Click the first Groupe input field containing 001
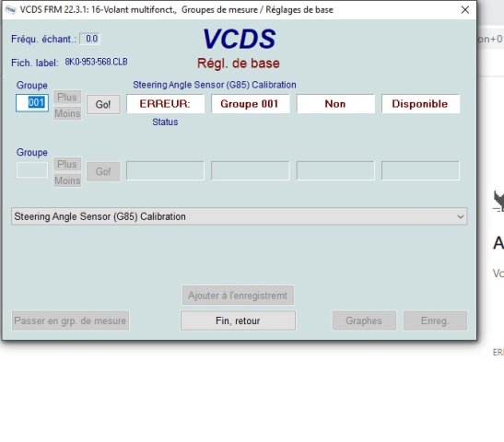The image size is (504, 442). pyautogui.click(x=32, y=103)
